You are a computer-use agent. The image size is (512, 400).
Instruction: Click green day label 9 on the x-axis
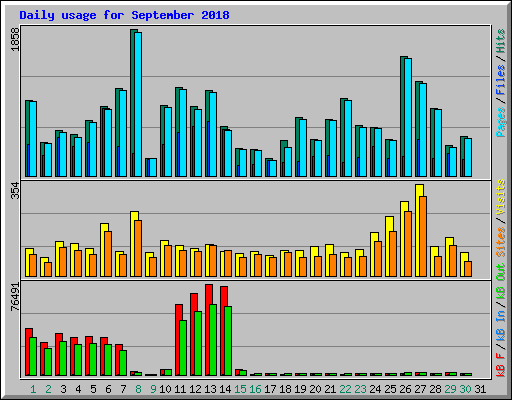point(153,389)
